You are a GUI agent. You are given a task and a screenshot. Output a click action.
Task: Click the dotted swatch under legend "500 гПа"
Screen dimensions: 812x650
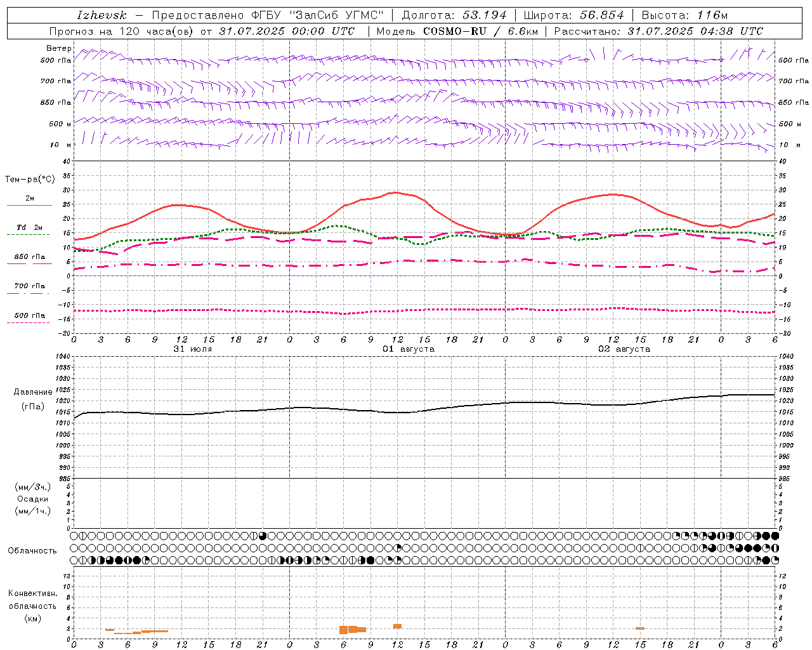click(x=28, y=323)
